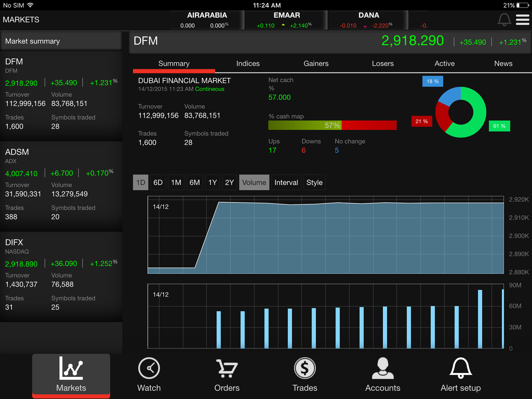The width and height of the screenshot is (532, 399).
Task: Tap ADSM index value 4,007.410
Action: coord(21,174)
